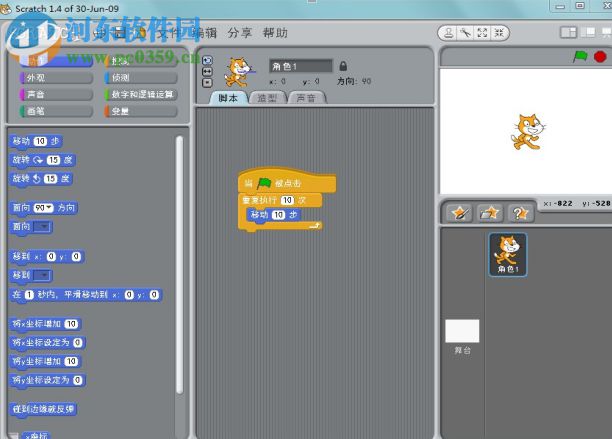Click the sprite name field 角色1
The width and height of the screenshot is (612, 439).
pos(301,66)
